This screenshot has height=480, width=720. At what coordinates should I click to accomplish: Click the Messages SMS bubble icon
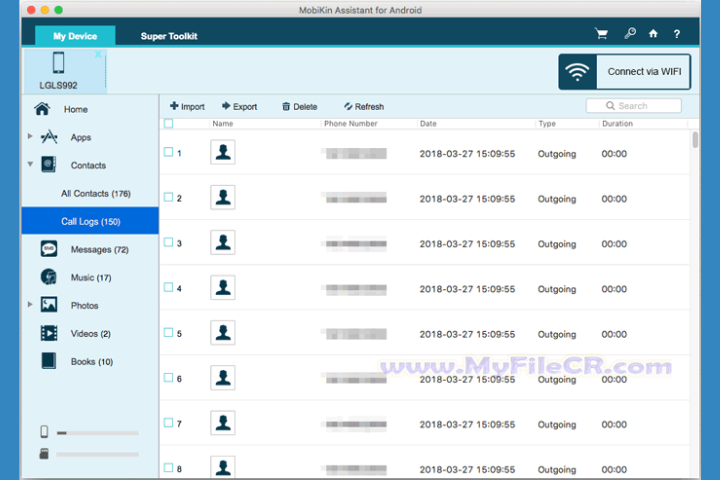click(x=49, y=249)
